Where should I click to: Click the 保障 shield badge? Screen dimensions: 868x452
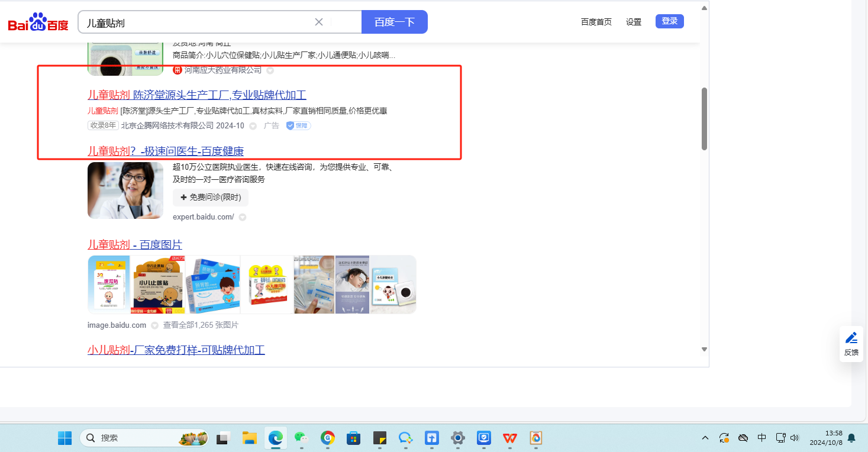pos(298,126)
